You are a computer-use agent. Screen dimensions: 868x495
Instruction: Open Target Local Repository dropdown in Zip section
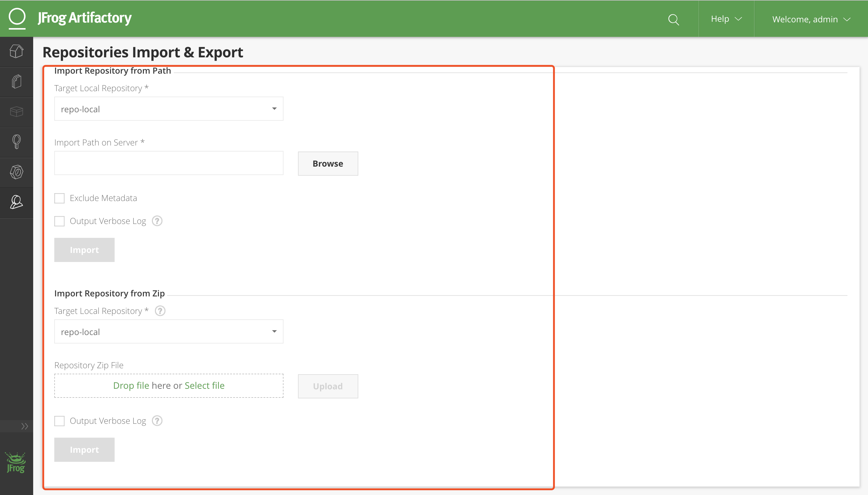[x=169, y=331]
